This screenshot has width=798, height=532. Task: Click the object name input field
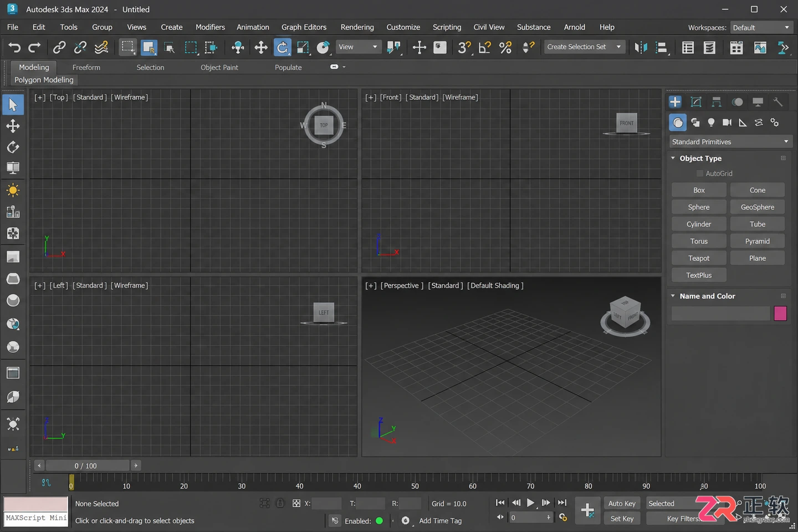(x=720, y=314)
